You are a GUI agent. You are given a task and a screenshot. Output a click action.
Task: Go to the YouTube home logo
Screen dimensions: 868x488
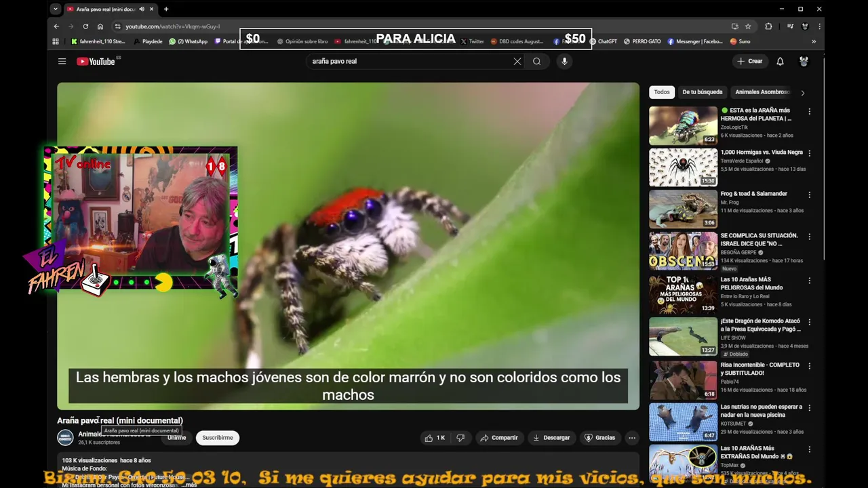(x=96, y=61)
